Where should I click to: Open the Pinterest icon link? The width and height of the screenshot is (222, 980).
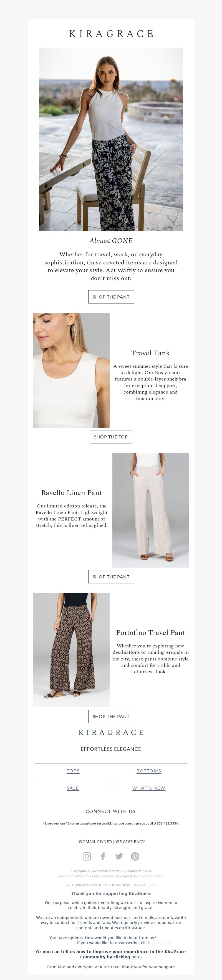click(x=135, y=856)
